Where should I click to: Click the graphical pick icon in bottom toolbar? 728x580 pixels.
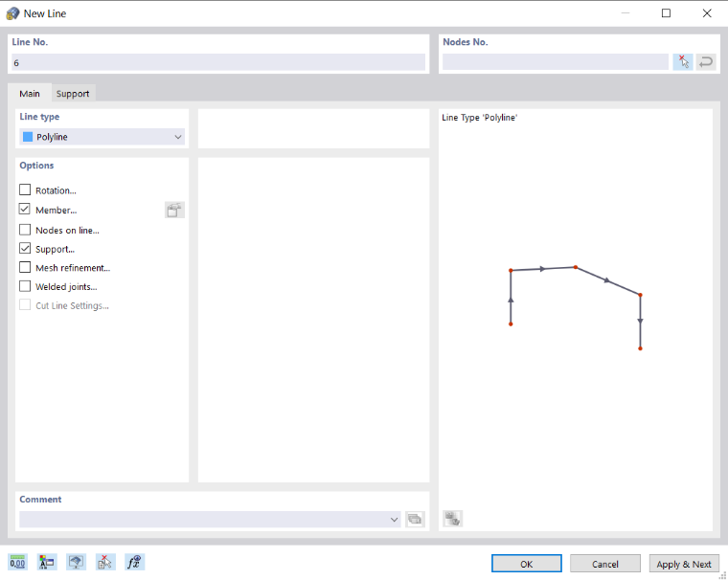coord(105,563)
